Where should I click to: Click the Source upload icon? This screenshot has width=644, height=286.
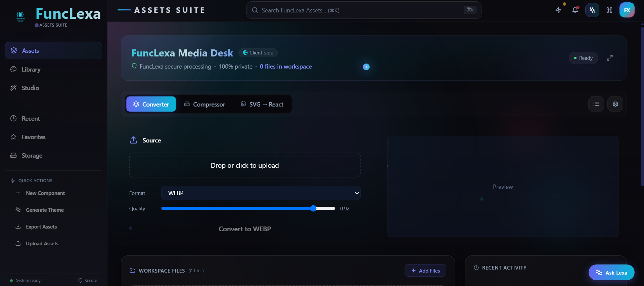tap(133, 140)
